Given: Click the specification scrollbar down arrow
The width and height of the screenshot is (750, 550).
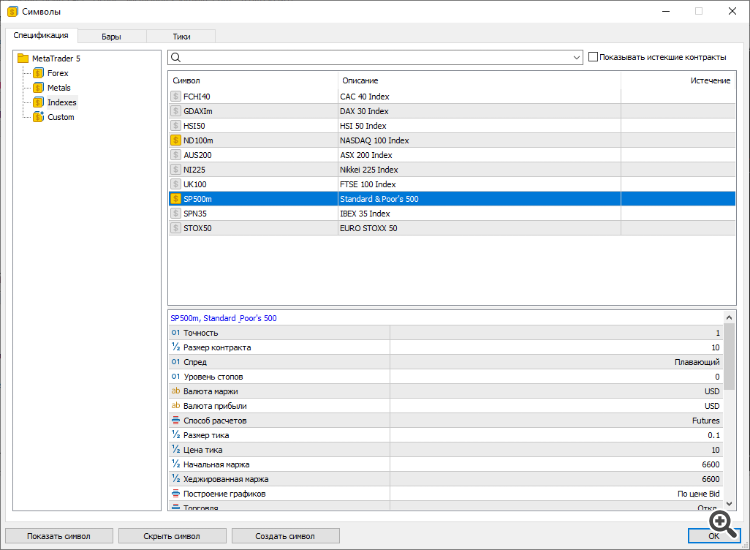Looking at the screenshot, I should pyautogui.click(x=729, y=503).
